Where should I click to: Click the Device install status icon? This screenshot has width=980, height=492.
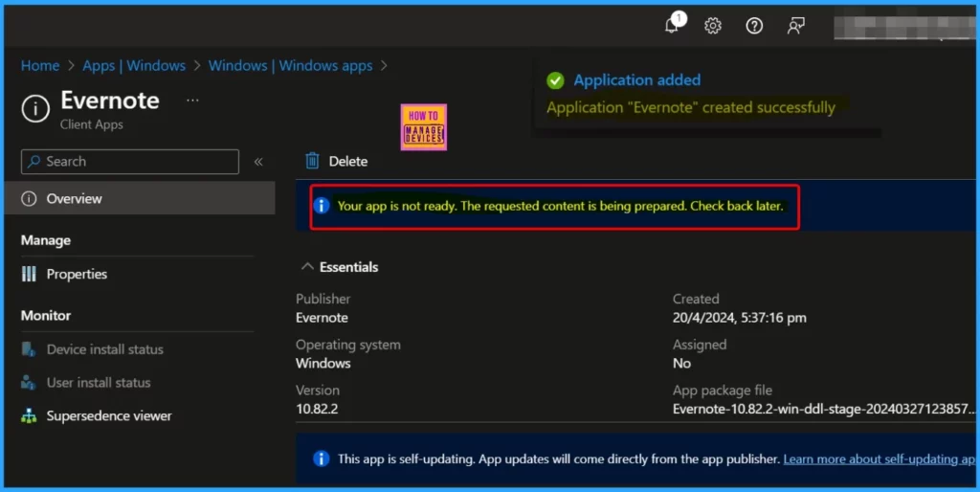point(29,349)
